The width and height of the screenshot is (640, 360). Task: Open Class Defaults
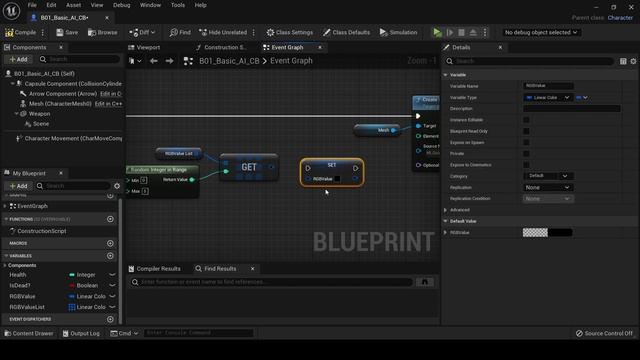(346, 32)
